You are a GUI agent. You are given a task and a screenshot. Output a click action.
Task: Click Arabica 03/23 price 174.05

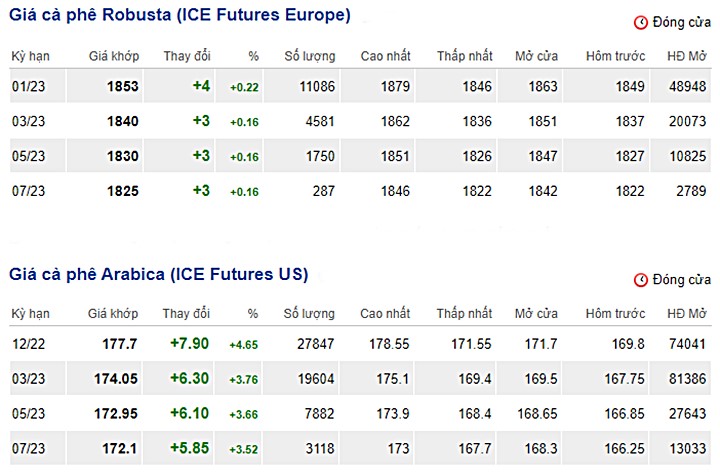tap(116, 379)
